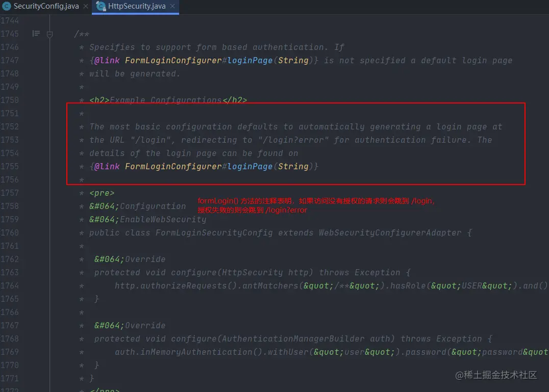
Task: Click 'hasRole' on line 1764
Action: (408, 285)
